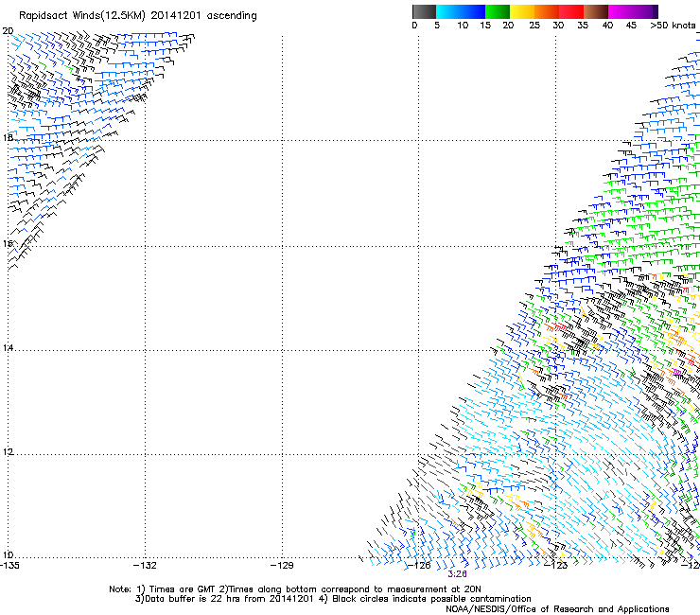Click the '35' legend scale label

583,26
